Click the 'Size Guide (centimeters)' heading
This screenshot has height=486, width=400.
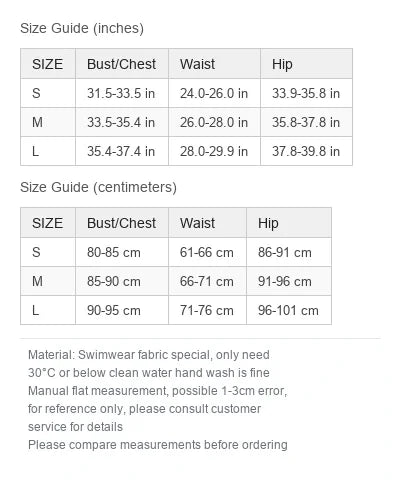coord(98,187)
